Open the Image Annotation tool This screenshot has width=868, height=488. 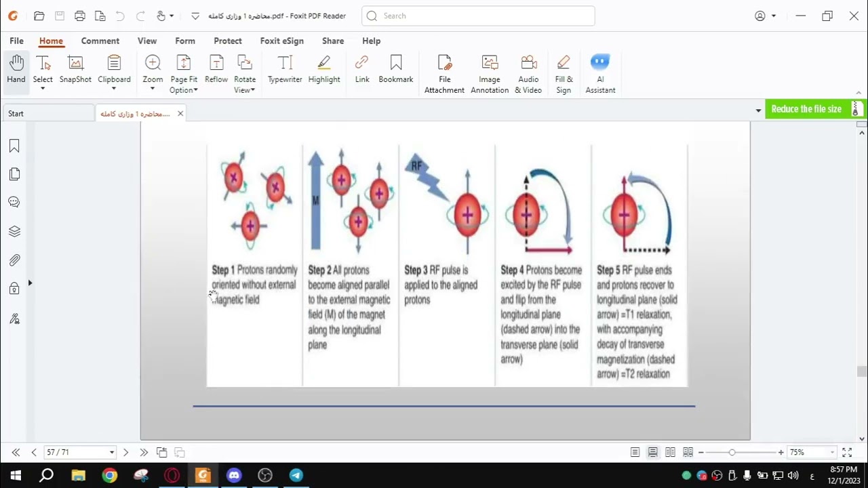click(x=490, y=75)
